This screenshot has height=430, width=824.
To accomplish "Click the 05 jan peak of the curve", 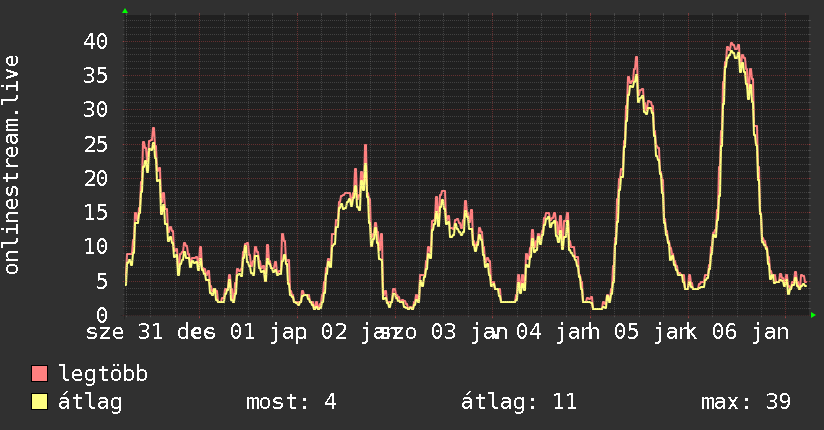I will [636, 58].
